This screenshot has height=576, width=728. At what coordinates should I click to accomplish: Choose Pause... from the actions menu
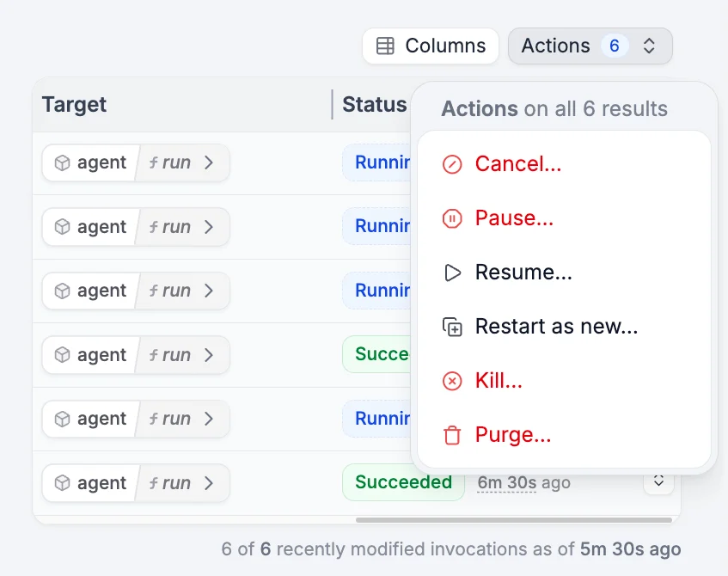(564, 218)
